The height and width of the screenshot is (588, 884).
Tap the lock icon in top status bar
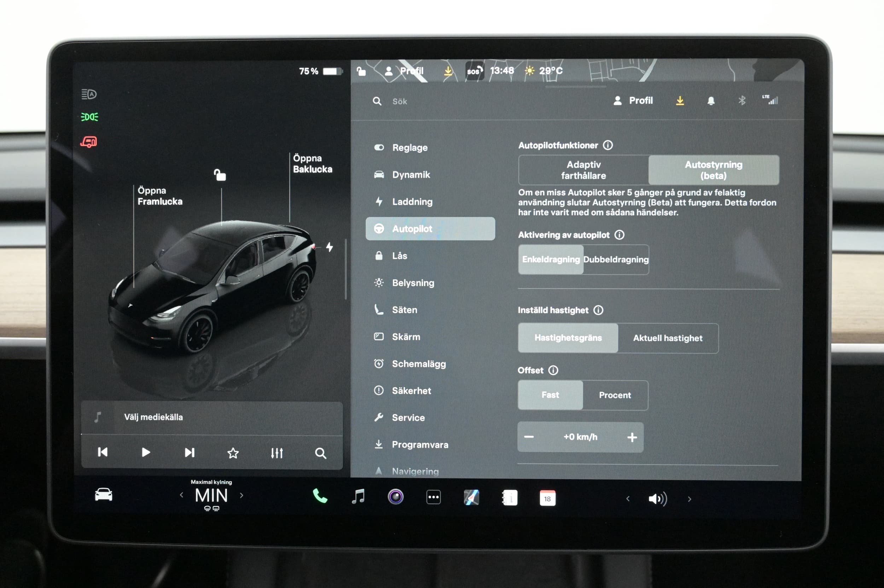pyautogui.click(x=361, y=71)
